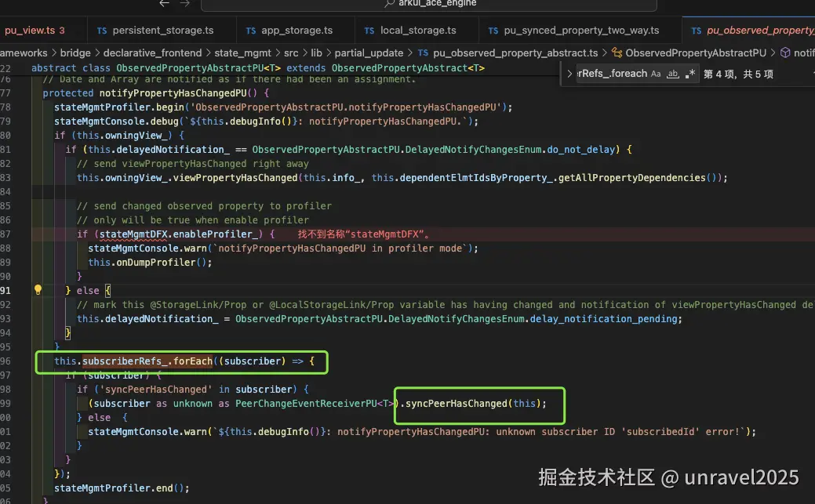Click "stateMgmtConsole.debug" on line 79
This screenshot has height=504, width=815.
[x=116, y=121]
